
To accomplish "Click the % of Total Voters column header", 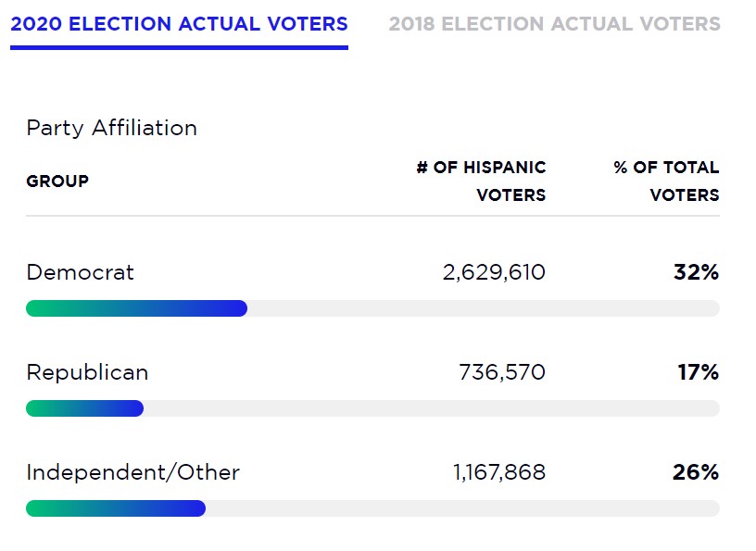I will coord(666,182).
